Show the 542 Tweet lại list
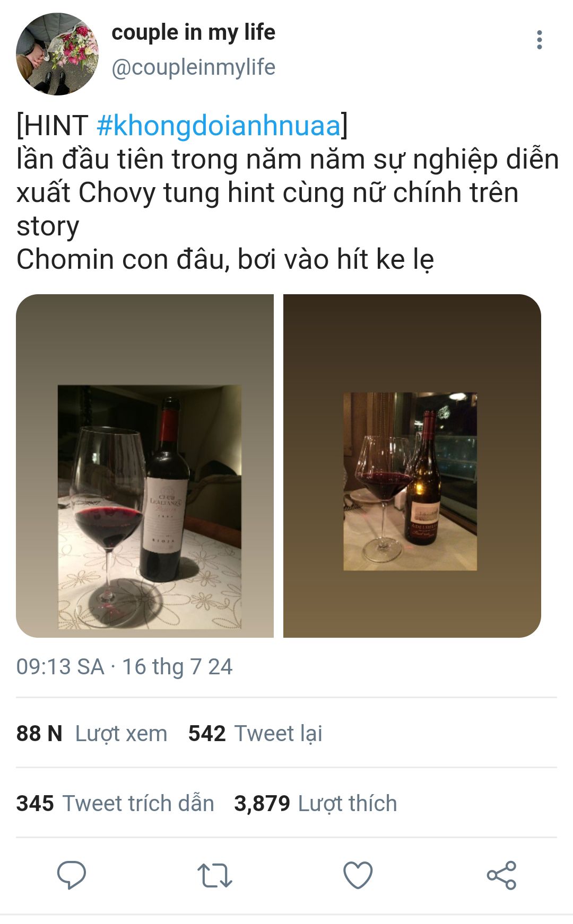The height and width of the screenshot is (924, 573). click(255, 733)
